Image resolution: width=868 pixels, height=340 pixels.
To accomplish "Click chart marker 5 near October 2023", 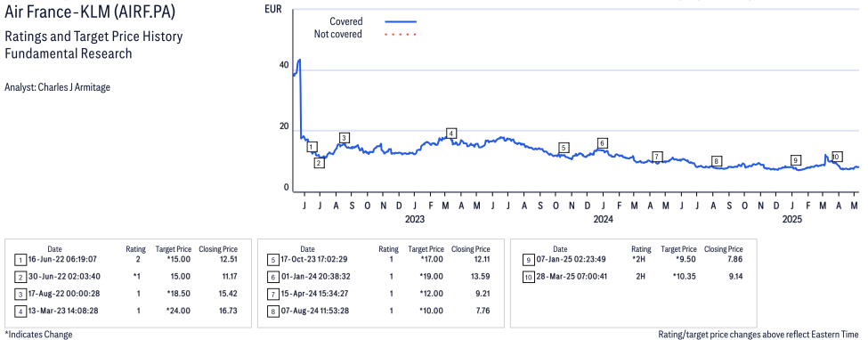I will 564,148.
